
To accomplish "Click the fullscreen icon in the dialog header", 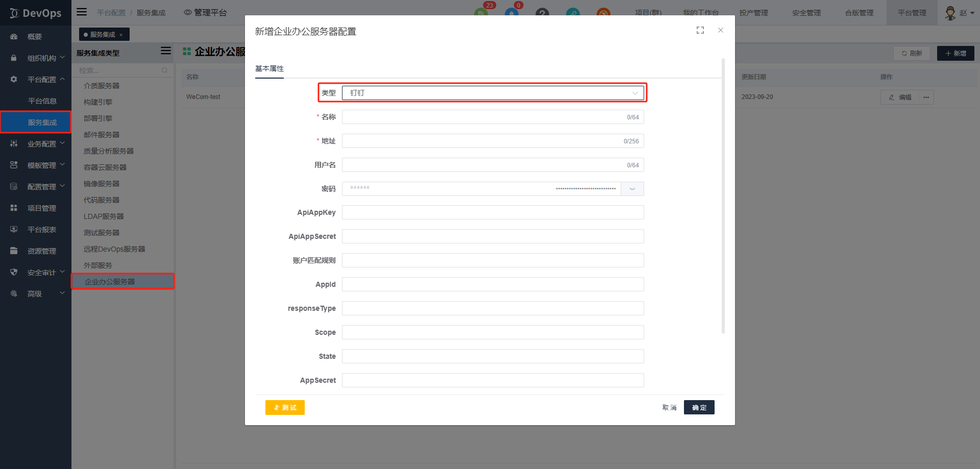I will point(700,31).
